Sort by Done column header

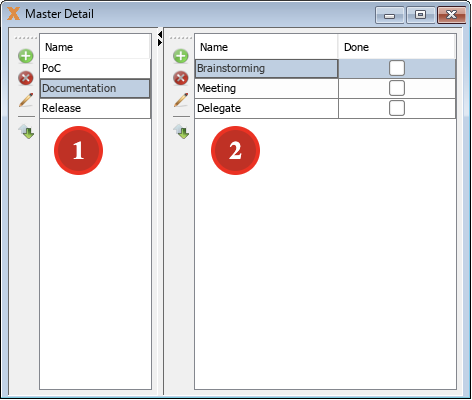[396, 47]
